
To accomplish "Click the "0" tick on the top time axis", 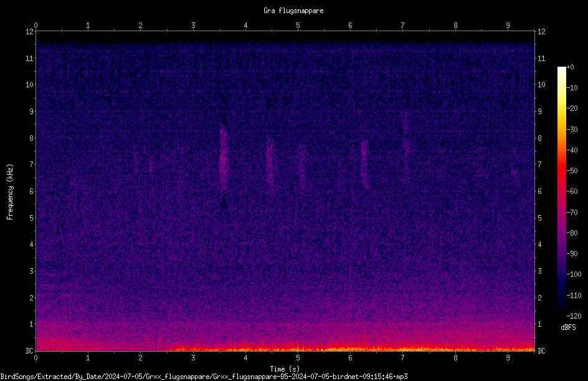I will pyautogui.click(x=36, y=26).
